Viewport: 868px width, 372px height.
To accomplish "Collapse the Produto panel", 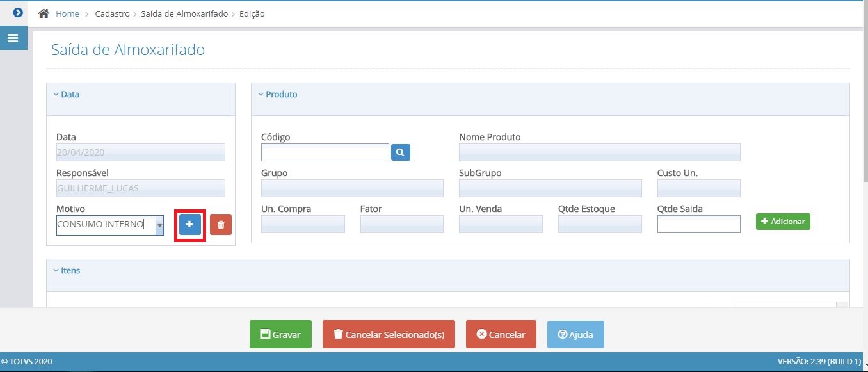I will coord(278,94).
